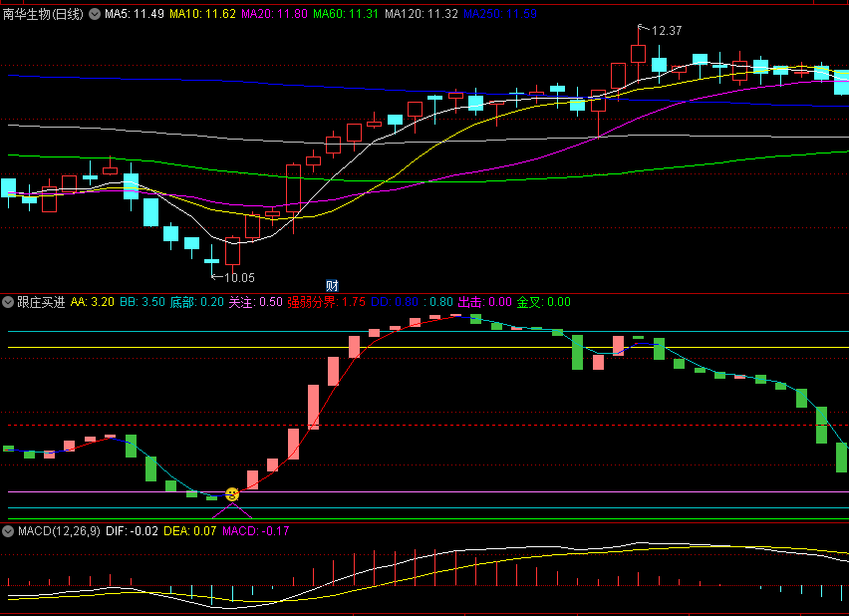Click the MACD(12,26,9) indicator name
Image resolution: width=849 pixels, height=616 pixels.
(x=59, y=531)
